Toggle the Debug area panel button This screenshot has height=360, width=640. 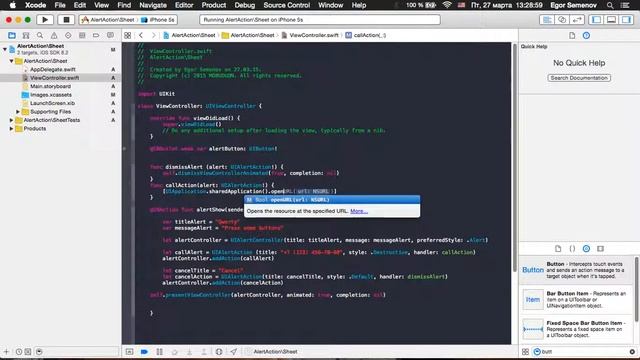point(611,20)
